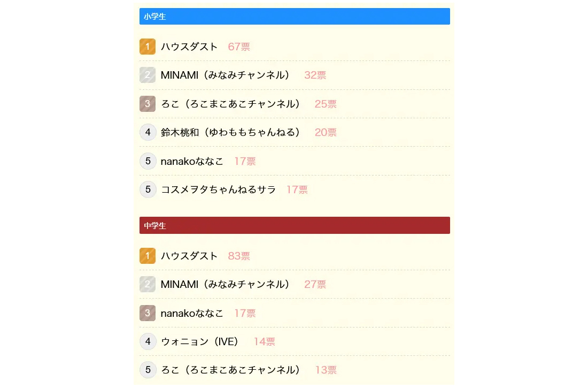Click the gold rank 1 badge under 中学生

(x=148, y=256)
